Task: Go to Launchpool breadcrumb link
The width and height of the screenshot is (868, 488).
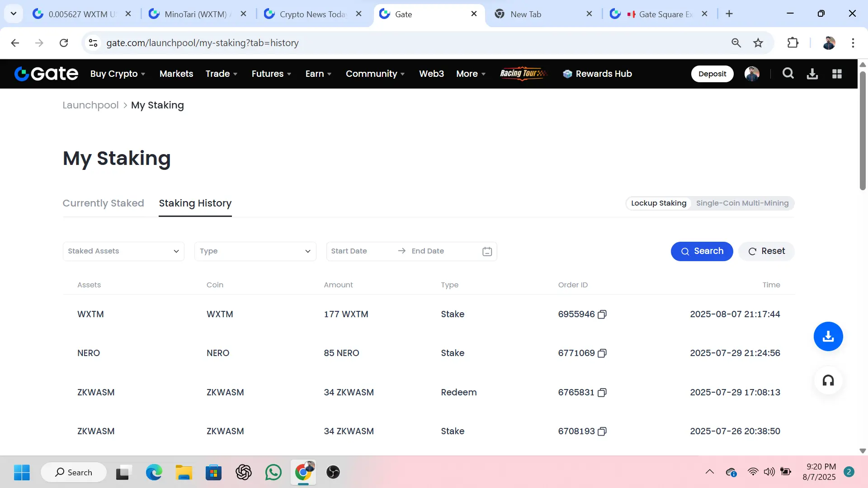Action: (x=90, y=105)
